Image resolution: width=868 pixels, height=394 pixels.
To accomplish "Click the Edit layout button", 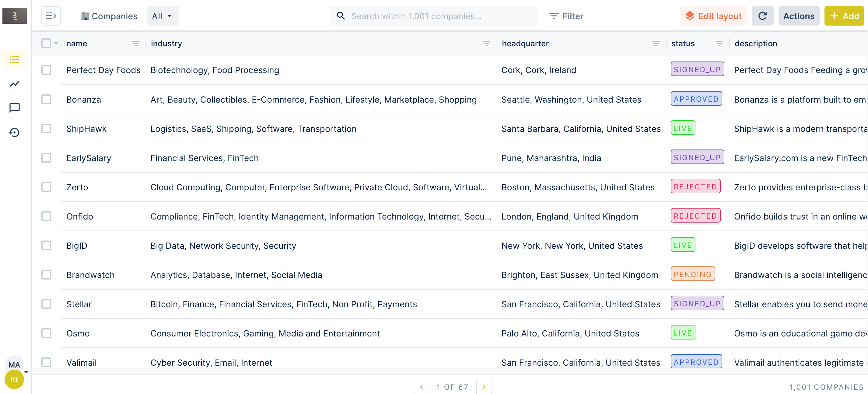I will point(713,16).
